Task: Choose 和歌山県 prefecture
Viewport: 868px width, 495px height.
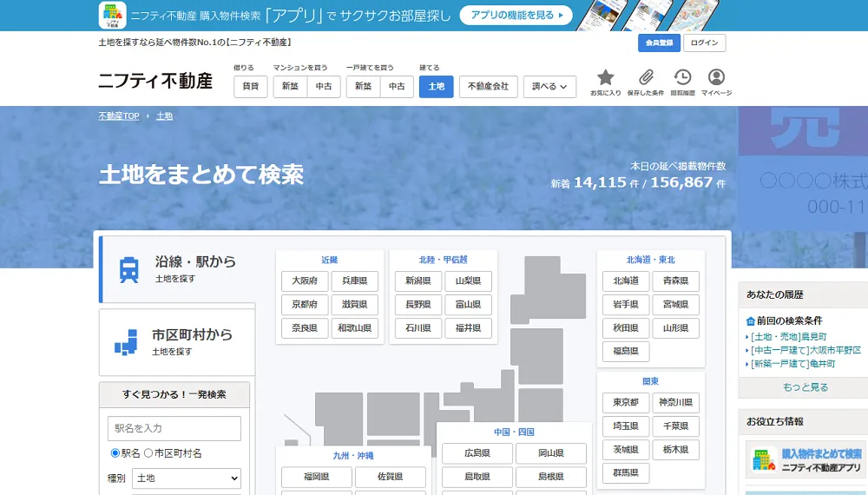Action: [x=355, y=327]
